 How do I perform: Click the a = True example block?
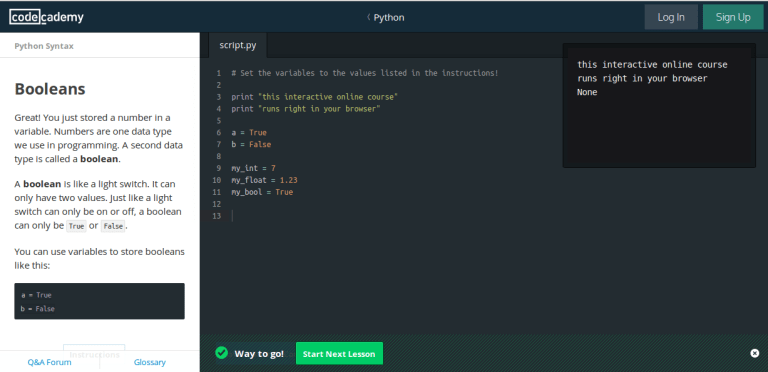[99, 302]
